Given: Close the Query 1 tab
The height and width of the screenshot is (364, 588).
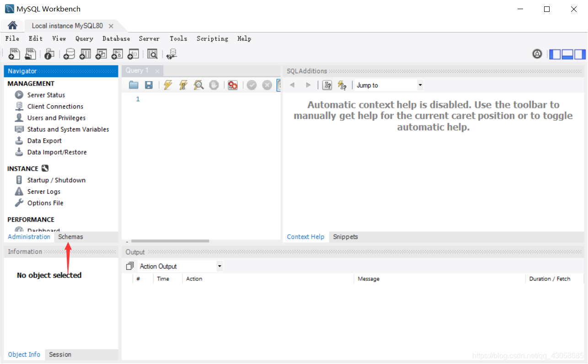Looking at the screenshot, I should (157, 71).
